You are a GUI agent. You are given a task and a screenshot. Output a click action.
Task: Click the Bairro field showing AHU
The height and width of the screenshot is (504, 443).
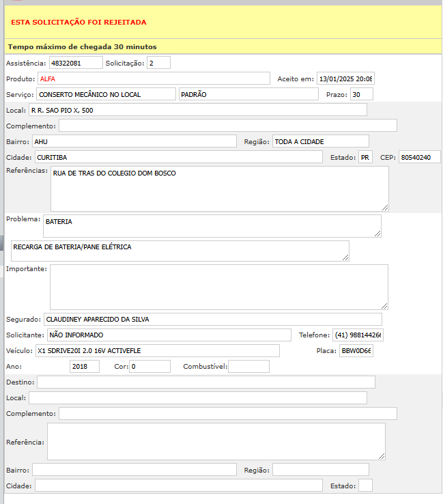pos(134,141)
